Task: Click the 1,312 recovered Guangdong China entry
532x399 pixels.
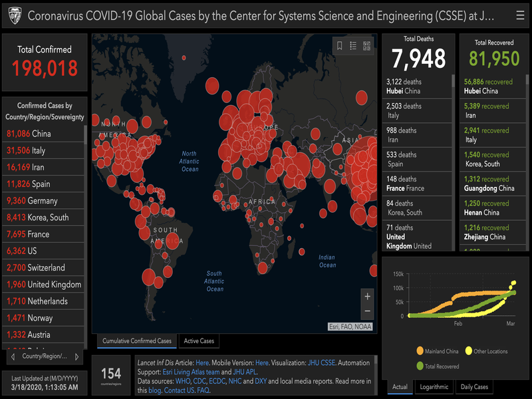Action: [493, 184]
